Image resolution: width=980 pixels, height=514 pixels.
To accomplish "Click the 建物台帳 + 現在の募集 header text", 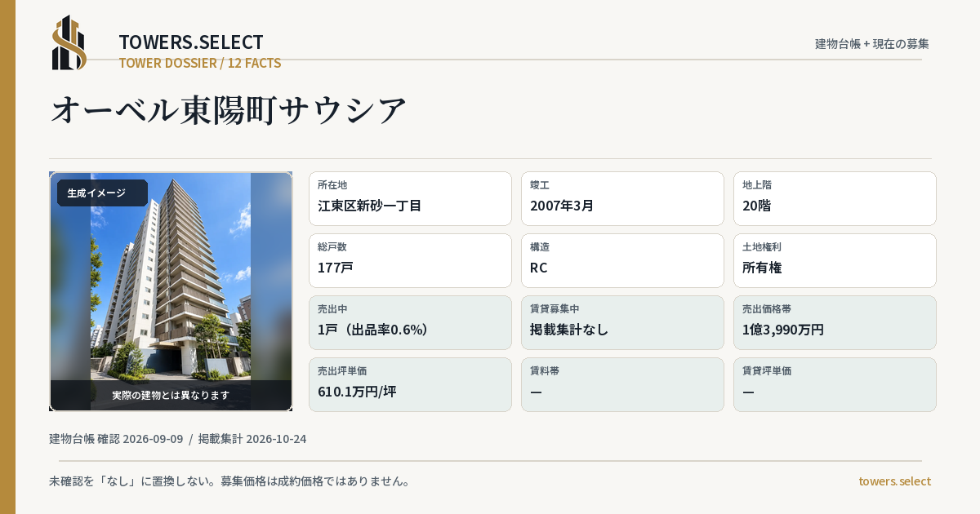I will tap(872, 44).
